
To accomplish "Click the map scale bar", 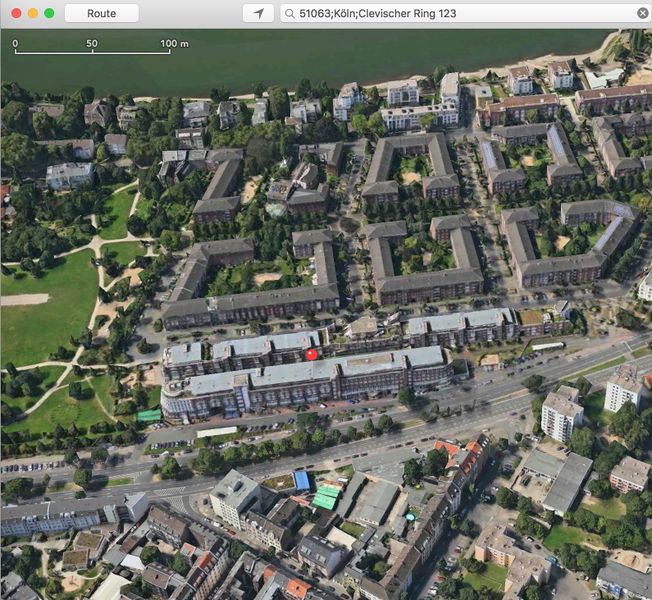I will pos(92,52).
